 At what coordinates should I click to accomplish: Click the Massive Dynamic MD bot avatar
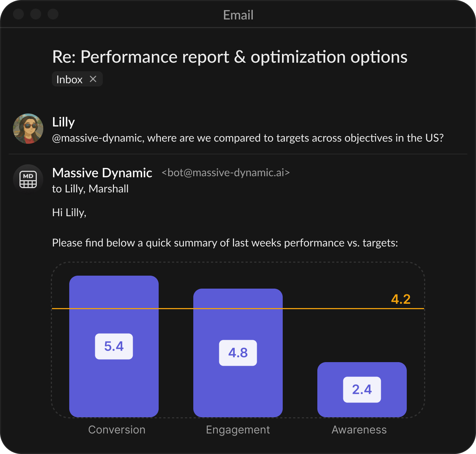(28, 179)
